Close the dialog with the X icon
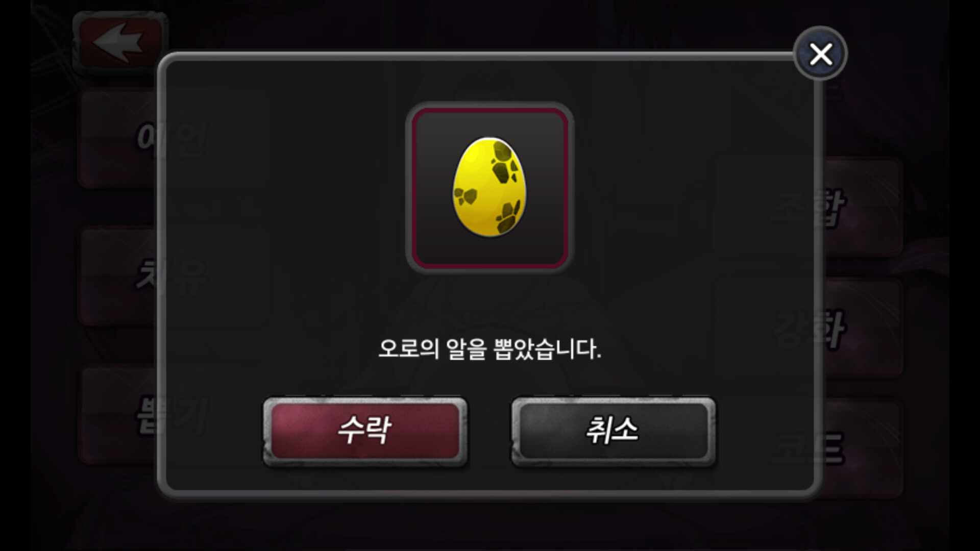Viewport: 980px width, 551px height. 820,54
